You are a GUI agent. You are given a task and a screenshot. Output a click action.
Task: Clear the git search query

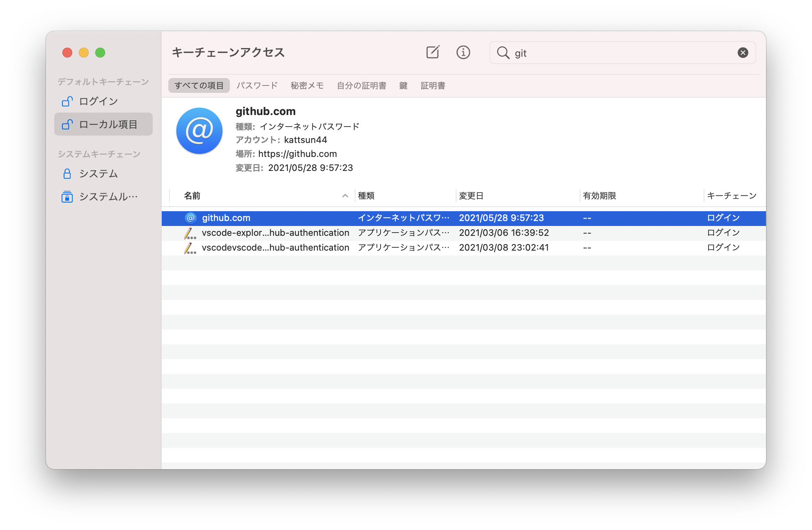click(743, 53)
